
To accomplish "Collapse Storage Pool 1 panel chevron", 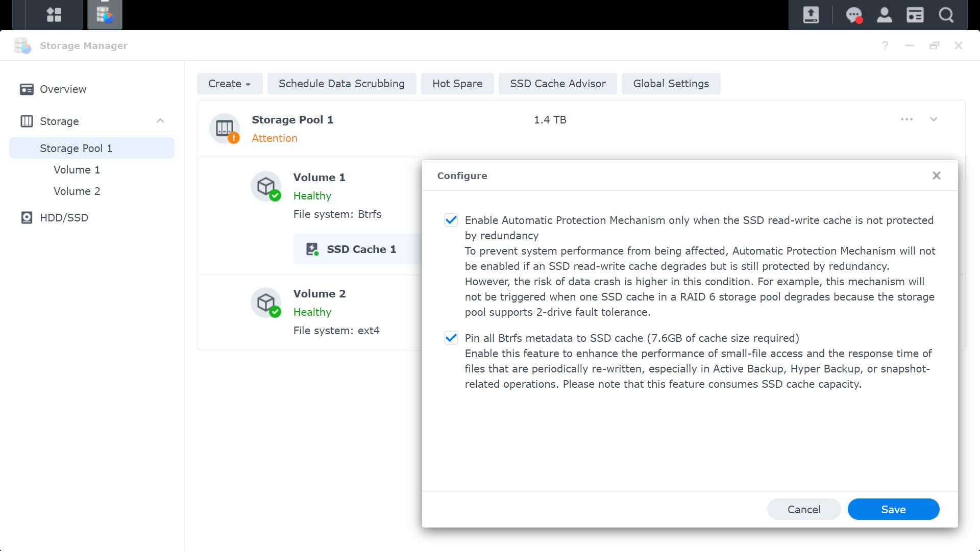I will pos(934,119).
